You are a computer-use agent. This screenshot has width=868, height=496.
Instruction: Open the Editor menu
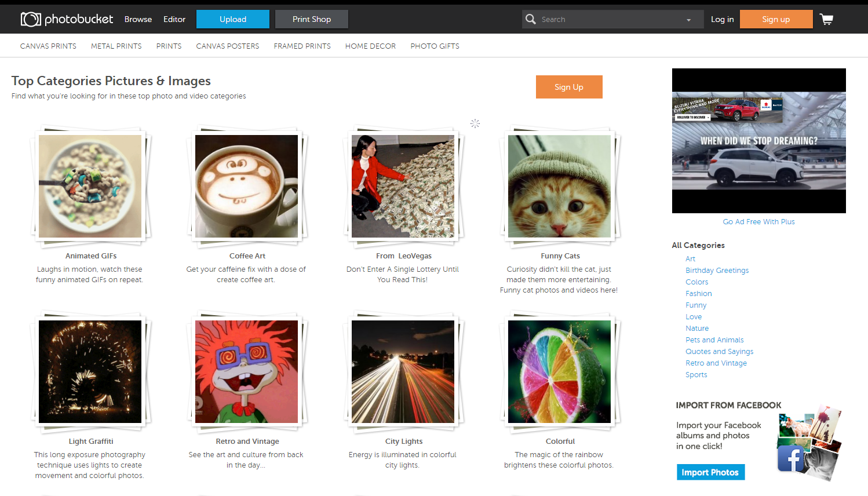pos(174,19)
